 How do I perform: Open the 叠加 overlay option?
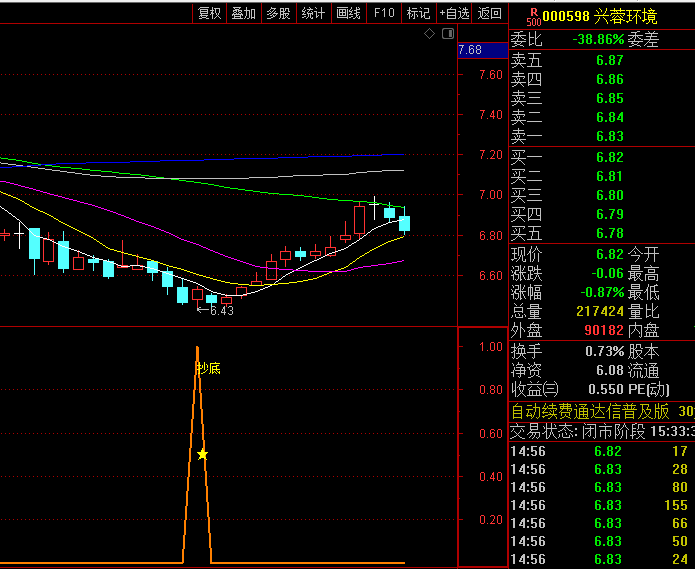[243, 13]
